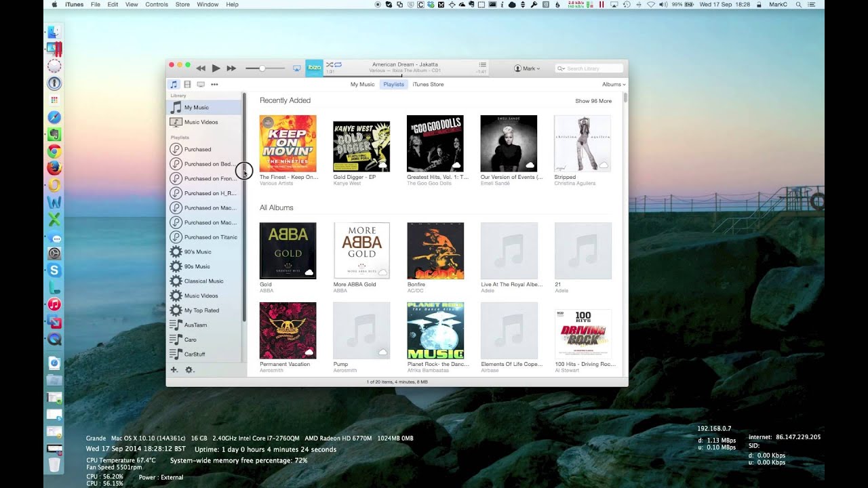Open the Up Next list icon
Screen dimensions: 868x488
pos(483,64)
